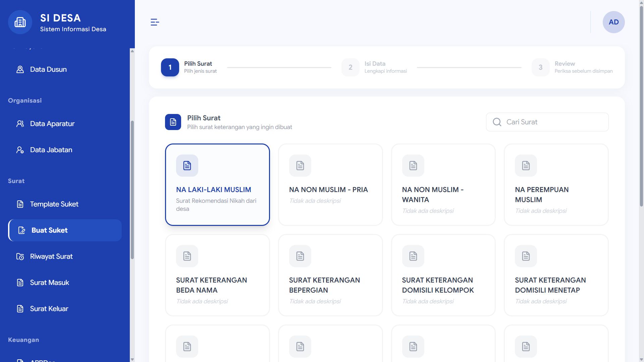This screenshot has width=644, height=362.
Task: Open Surat Keluar in sidebar
Action: point(65,309)
